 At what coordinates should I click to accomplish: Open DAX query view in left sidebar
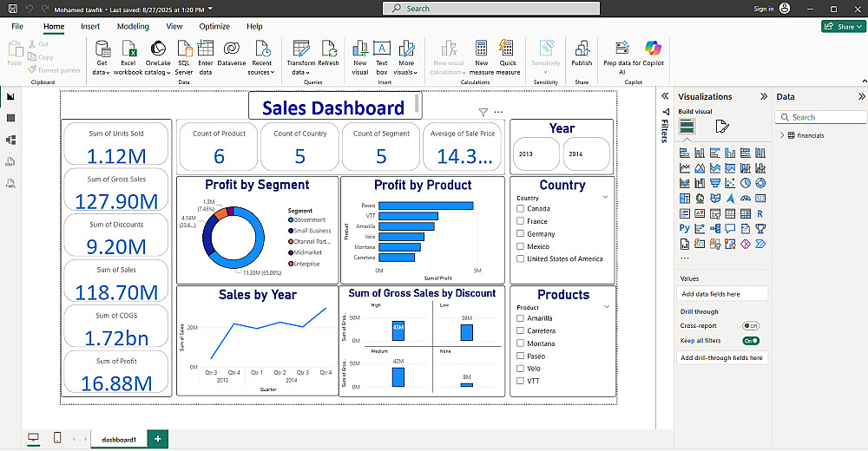(x=10, y=161)
